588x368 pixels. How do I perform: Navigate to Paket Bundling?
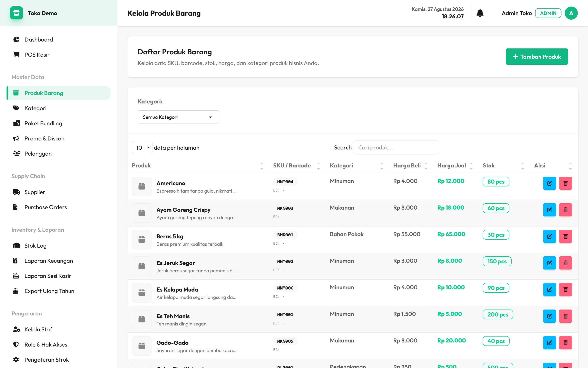point(59,123)
